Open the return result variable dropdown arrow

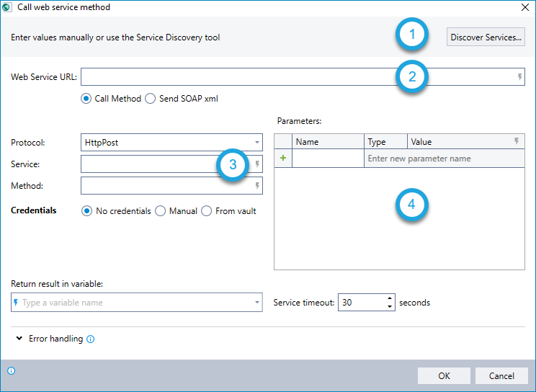coord(257,303)
